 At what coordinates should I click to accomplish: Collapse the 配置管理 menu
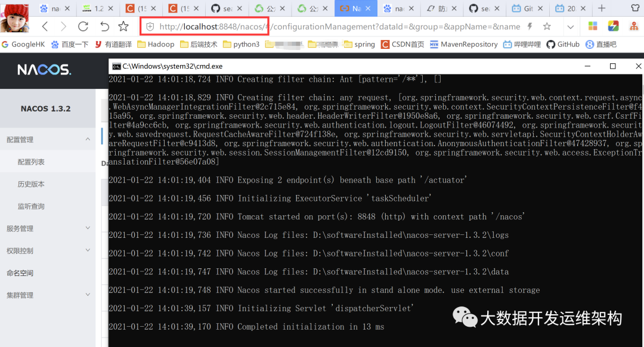(x=48, y=140)
